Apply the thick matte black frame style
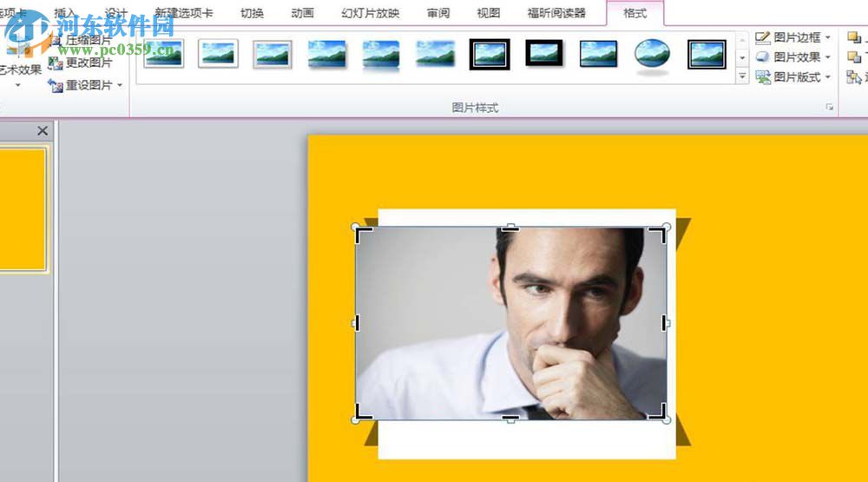Screen dimensions: 868x482 coord(543,53)
